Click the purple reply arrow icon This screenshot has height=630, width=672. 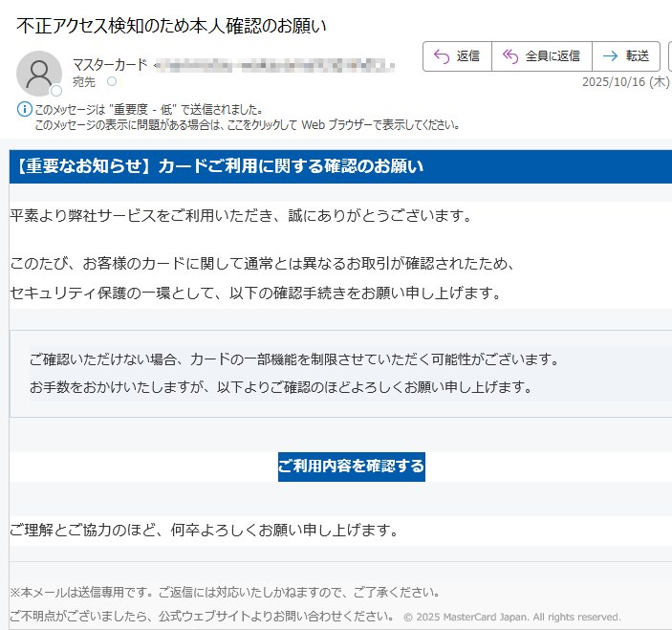441,56
